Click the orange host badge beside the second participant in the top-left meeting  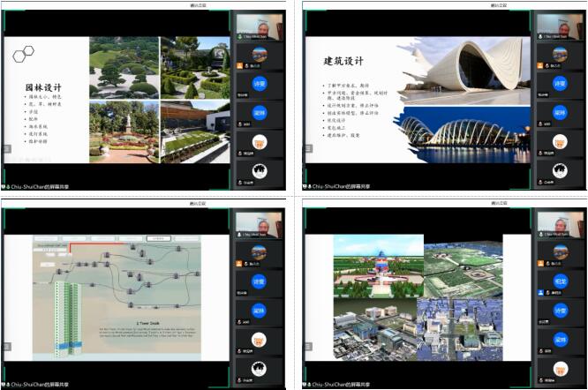pos(237,64)
